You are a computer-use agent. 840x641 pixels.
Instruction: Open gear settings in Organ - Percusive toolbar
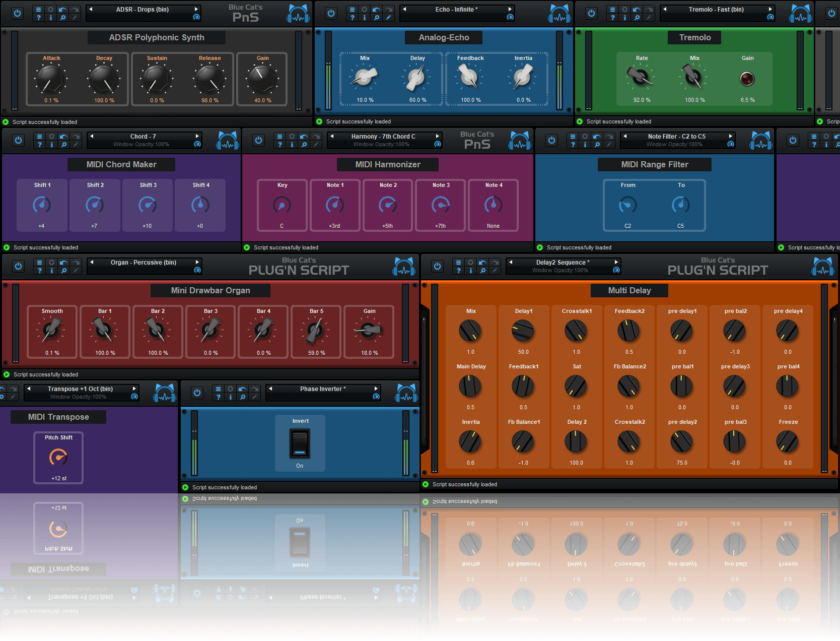tap(52, 263)
